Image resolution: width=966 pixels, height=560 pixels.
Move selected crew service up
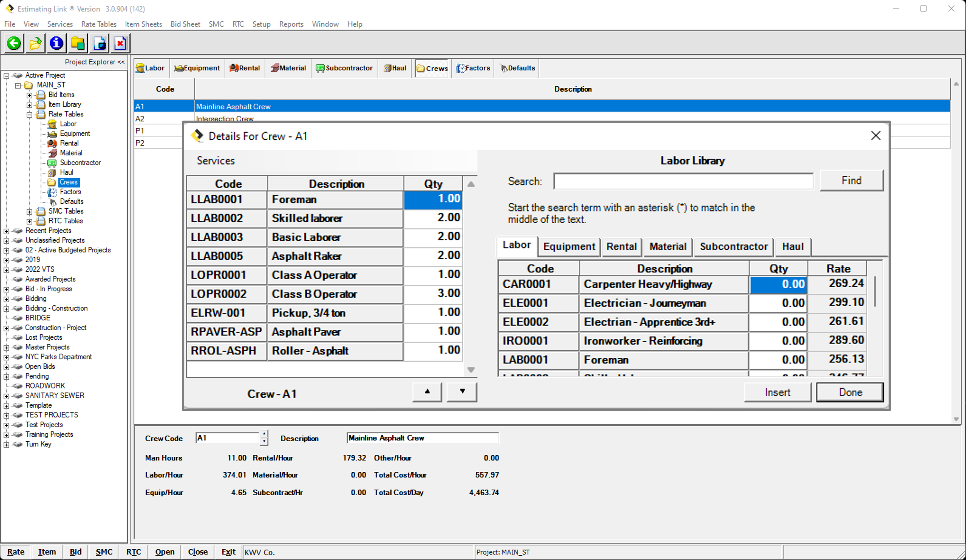427,391
